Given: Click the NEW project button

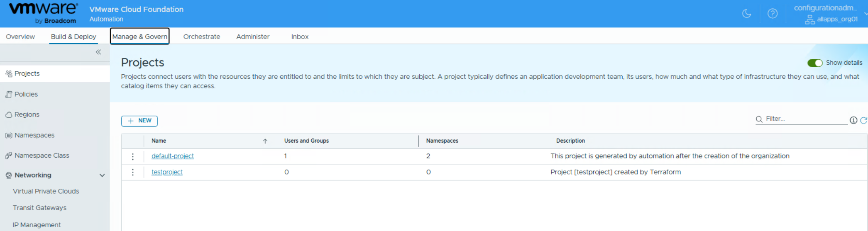Looking at the screenshot, I should (x=139, y=121).
